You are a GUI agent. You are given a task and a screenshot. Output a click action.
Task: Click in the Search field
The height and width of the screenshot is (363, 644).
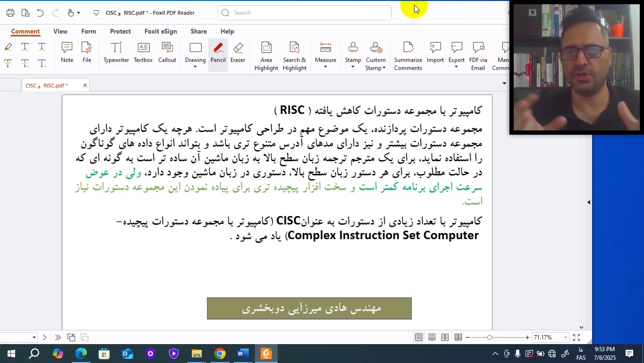point(305,13)
